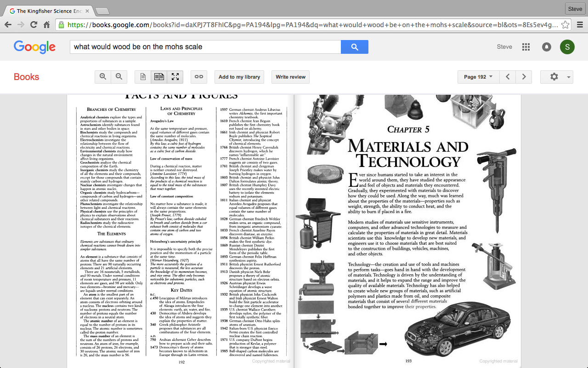The height and width of the screenshot is (368, 588).
Task: Close The Kingfisher Science tab
Action: (87, 11)
